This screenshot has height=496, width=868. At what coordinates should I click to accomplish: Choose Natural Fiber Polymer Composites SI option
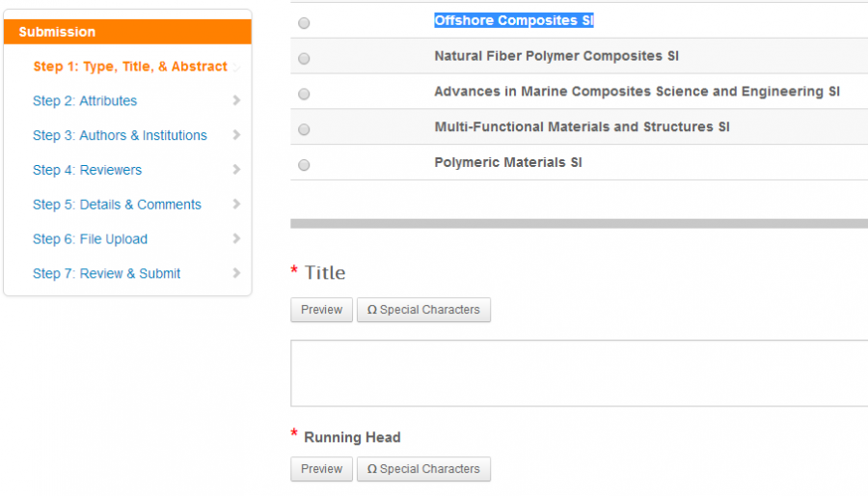coord(305,59)
